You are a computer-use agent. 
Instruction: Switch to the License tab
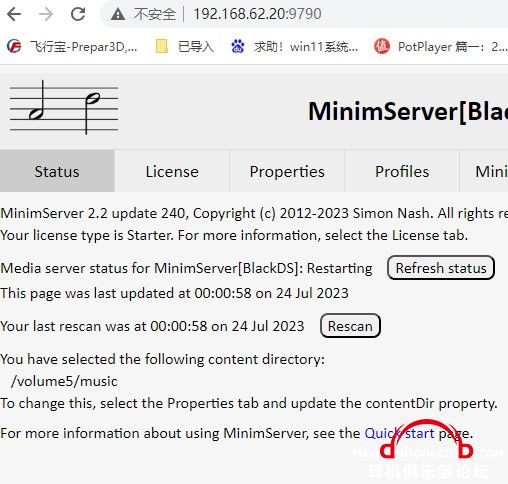(172, 171)
